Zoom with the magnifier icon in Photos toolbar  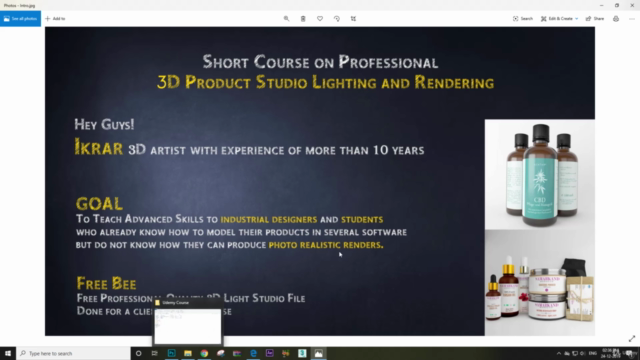[x=287, y=19]
